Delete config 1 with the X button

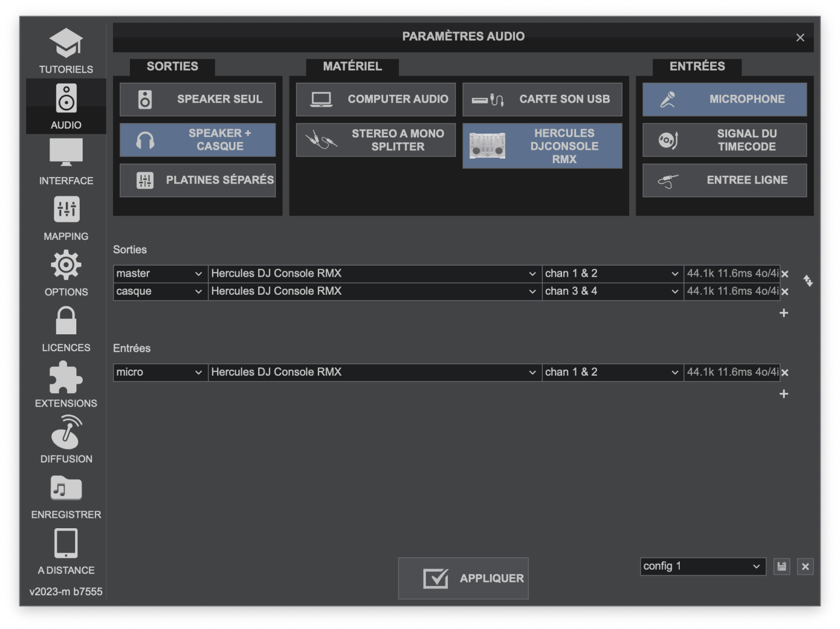pyautogui.click(x=805, y=566)
